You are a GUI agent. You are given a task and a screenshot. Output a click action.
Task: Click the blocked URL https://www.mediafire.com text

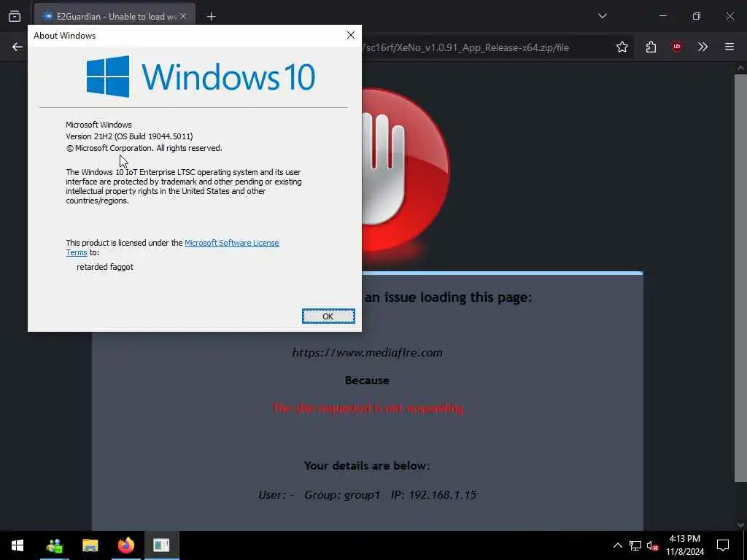(368, 353)
